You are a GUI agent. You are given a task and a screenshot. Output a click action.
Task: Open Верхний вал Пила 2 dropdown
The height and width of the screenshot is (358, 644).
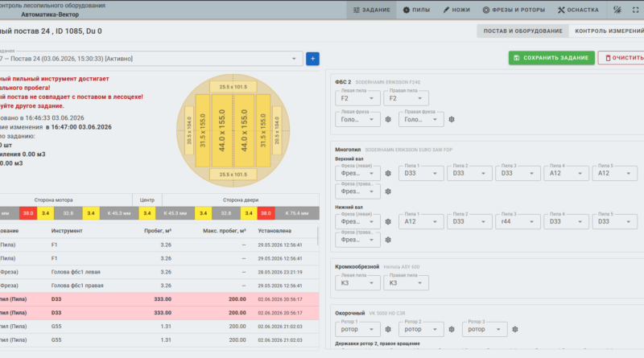coord(469,173)
